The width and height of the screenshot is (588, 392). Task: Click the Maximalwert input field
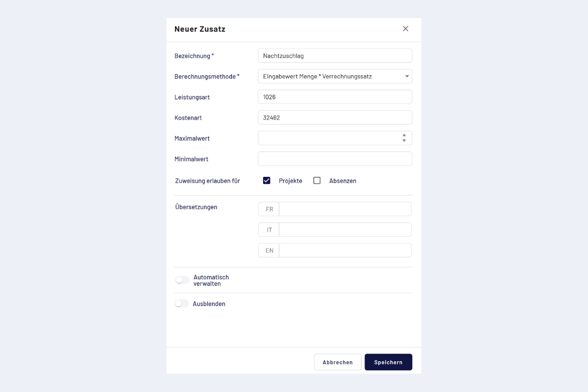328,138
